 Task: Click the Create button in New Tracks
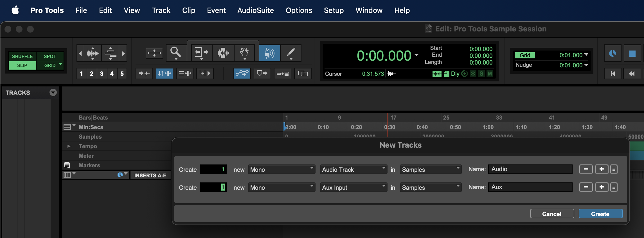click(600, 214)
